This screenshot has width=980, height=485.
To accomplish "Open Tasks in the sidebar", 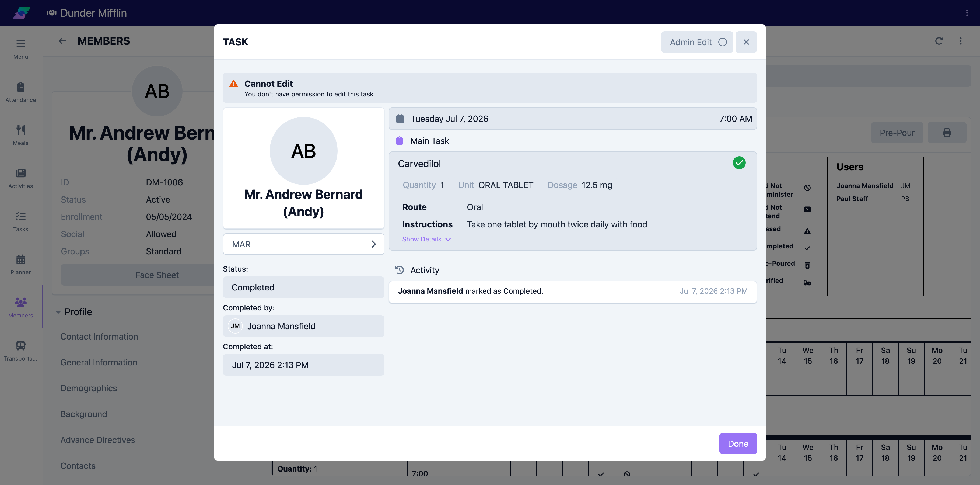I will click(x=20, y=221).
